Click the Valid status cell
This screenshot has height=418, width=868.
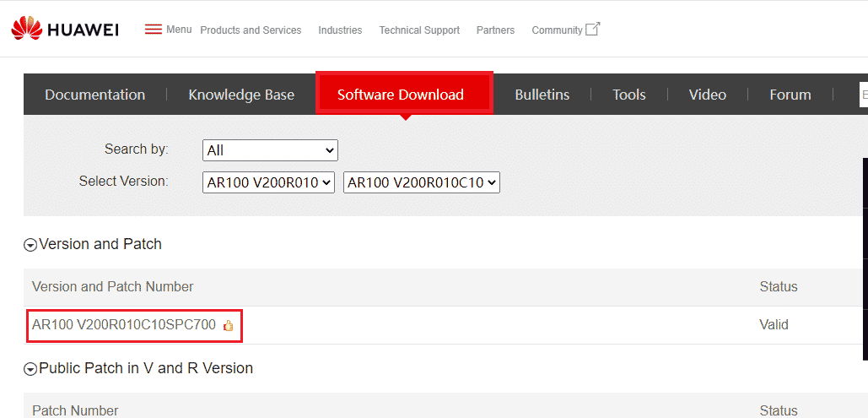coord(774,324)
